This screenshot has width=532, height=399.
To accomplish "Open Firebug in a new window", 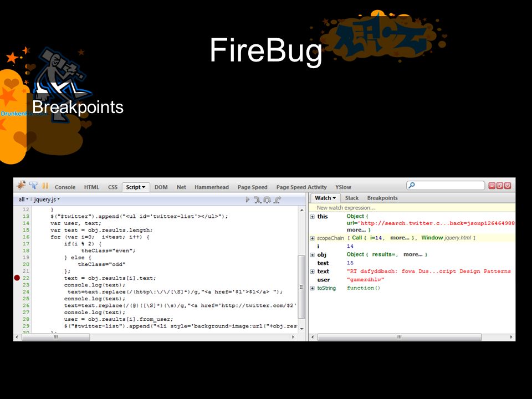I will point(500,186).
